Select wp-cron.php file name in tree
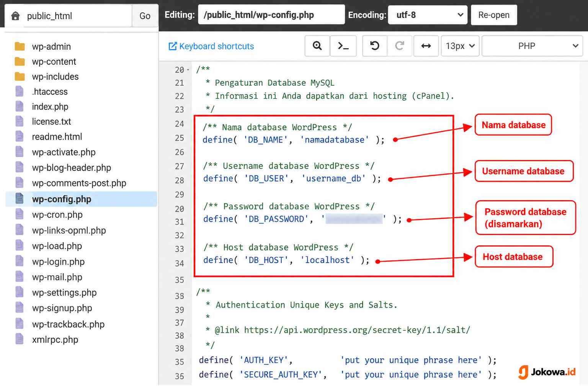Viewport: 588px width, 392px height. [x=57, y=215]
